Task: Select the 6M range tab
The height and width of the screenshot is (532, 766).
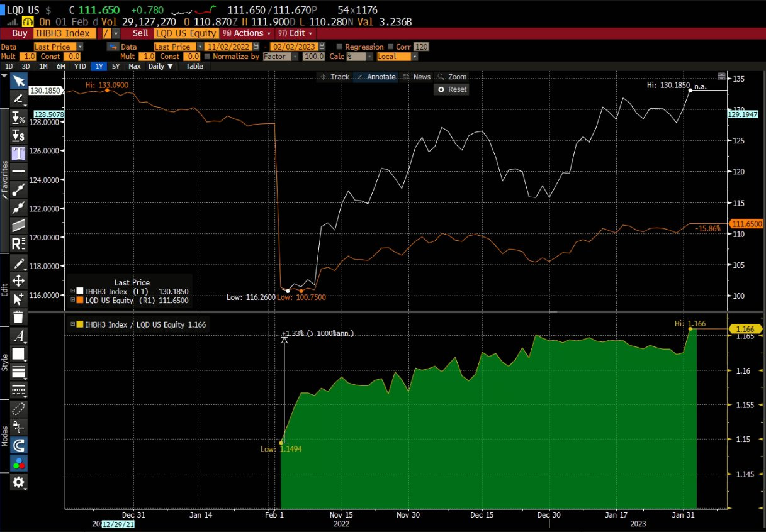Action: (61, 66)
